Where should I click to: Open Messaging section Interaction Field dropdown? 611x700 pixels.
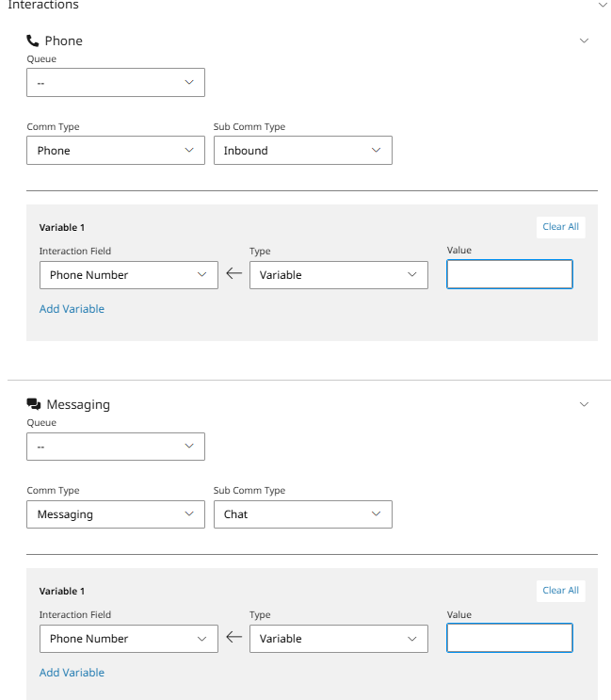click(x=128, y=639)
